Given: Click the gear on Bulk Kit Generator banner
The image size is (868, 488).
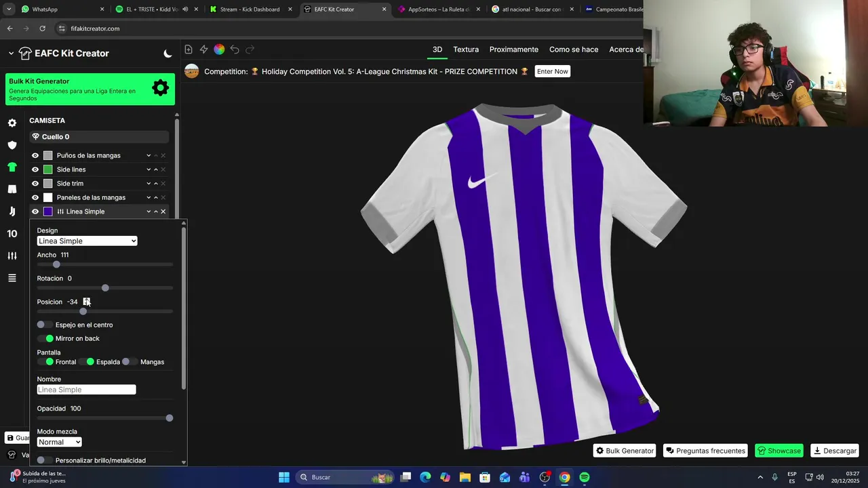Looking at the screenshot, I should (x=161, y=88).
